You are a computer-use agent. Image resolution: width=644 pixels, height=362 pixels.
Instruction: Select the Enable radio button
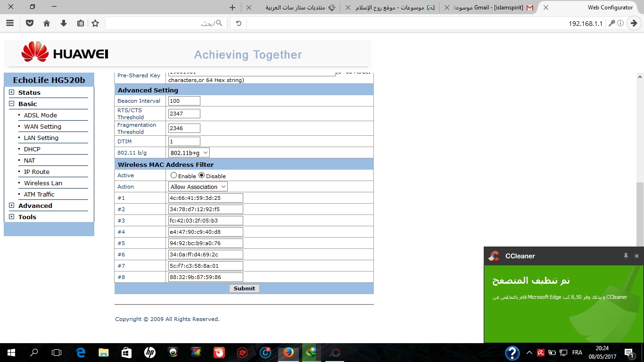coord(174,175)
